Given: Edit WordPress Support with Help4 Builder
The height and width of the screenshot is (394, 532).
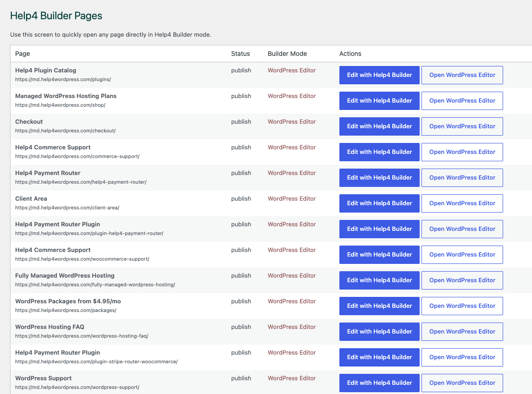Looking at the screenshot, I should 379,383.
